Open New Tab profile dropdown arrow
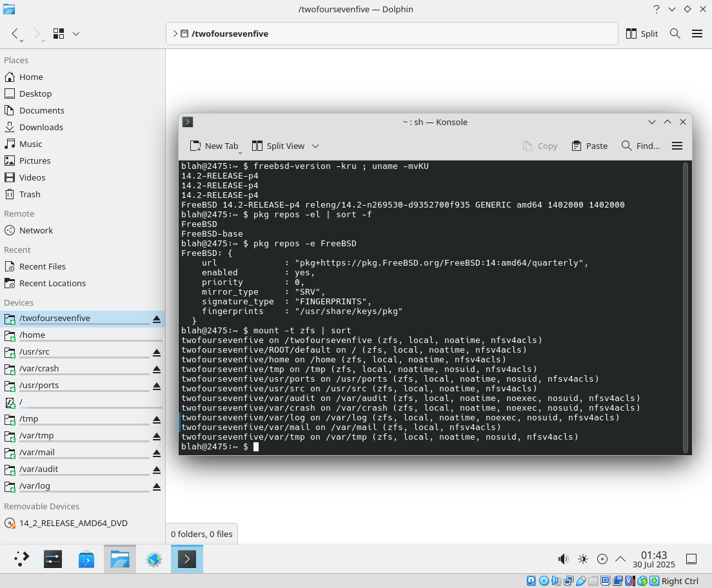The height and width of the screenshot is (588, 712). [240, 153]
